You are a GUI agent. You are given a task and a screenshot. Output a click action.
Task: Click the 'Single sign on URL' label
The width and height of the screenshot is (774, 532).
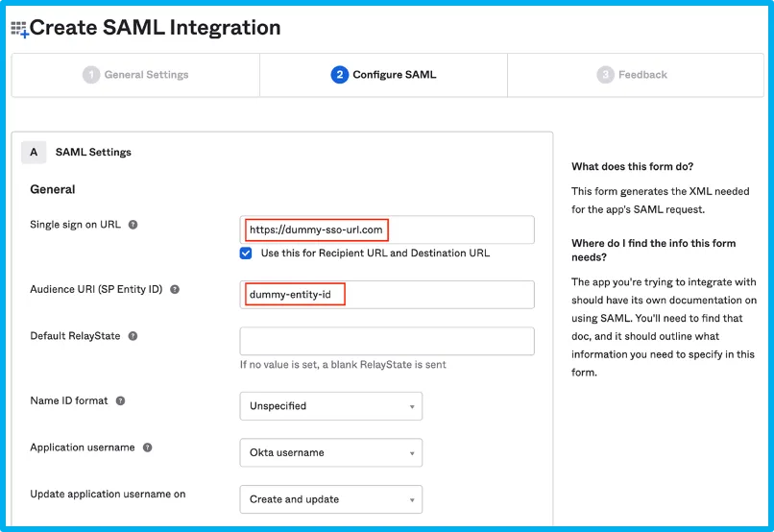(x=76, y=225)
